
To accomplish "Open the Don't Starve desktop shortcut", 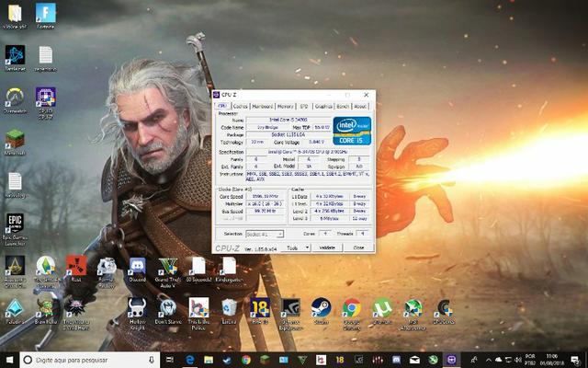I will pyautogui.click(x=167, y=311).
